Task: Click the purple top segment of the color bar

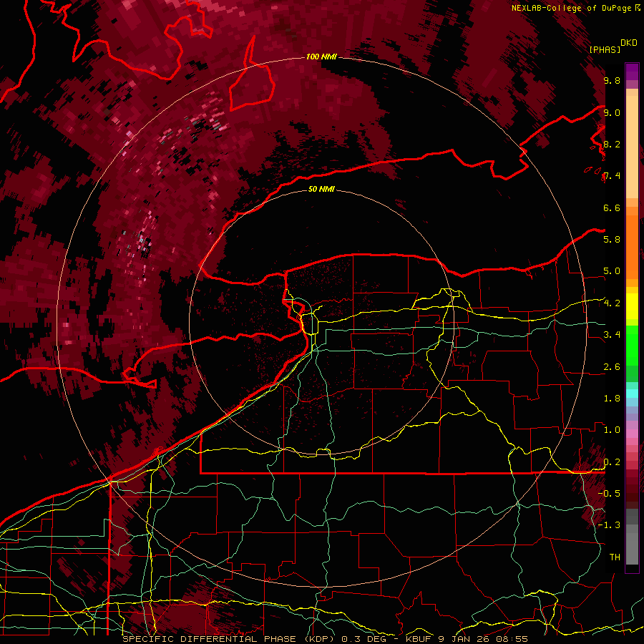Action: tap(632, 72)
